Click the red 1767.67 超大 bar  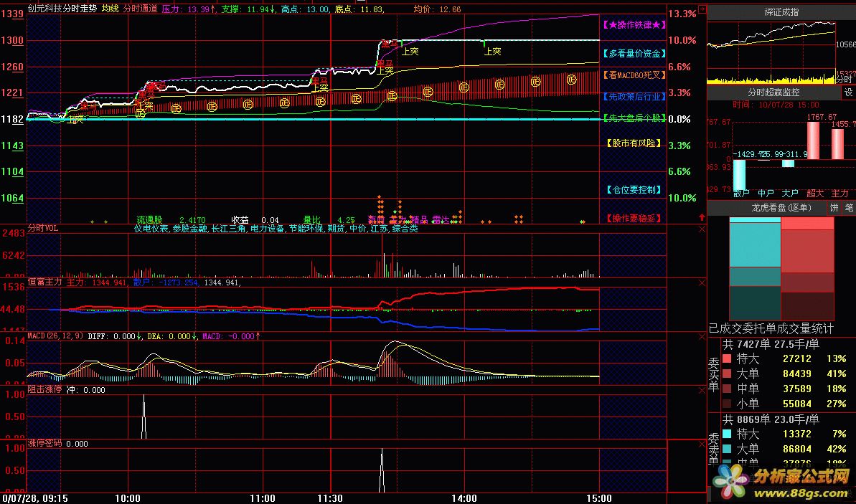813,141
